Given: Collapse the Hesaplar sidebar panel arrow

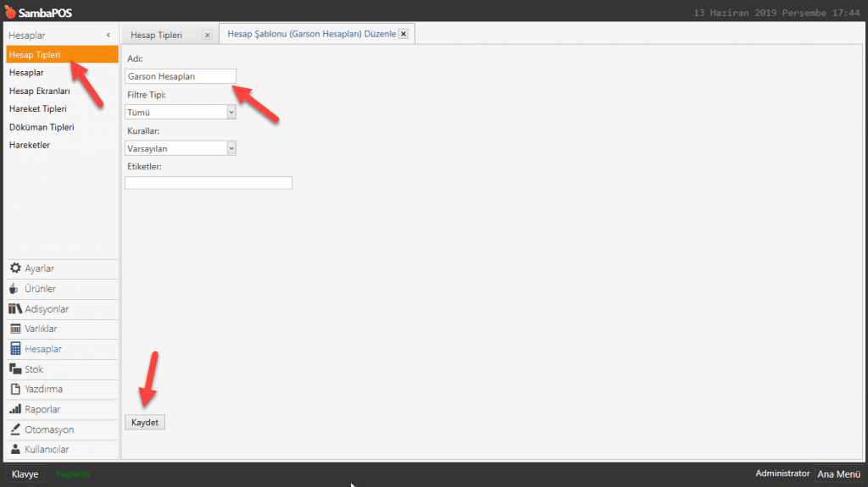Looking at the screenshot, I should point(108,35).
